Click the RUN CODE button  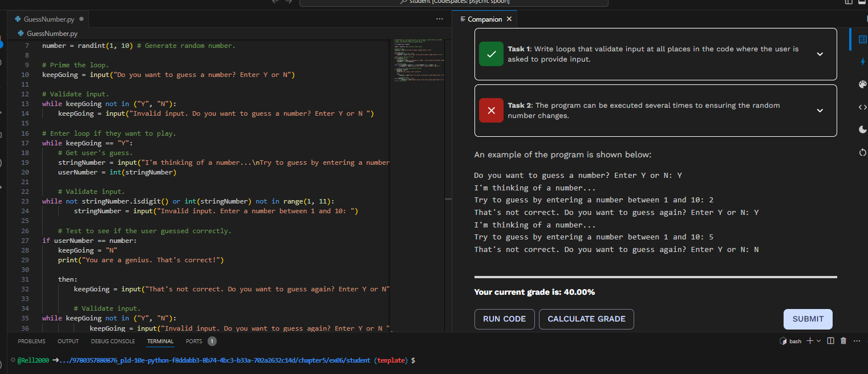(504, 319)
